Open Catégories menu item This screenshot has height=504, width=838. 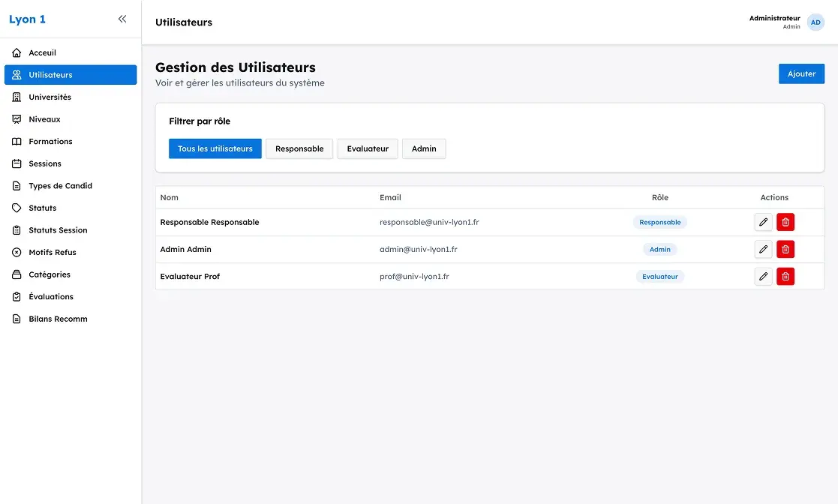71,274
